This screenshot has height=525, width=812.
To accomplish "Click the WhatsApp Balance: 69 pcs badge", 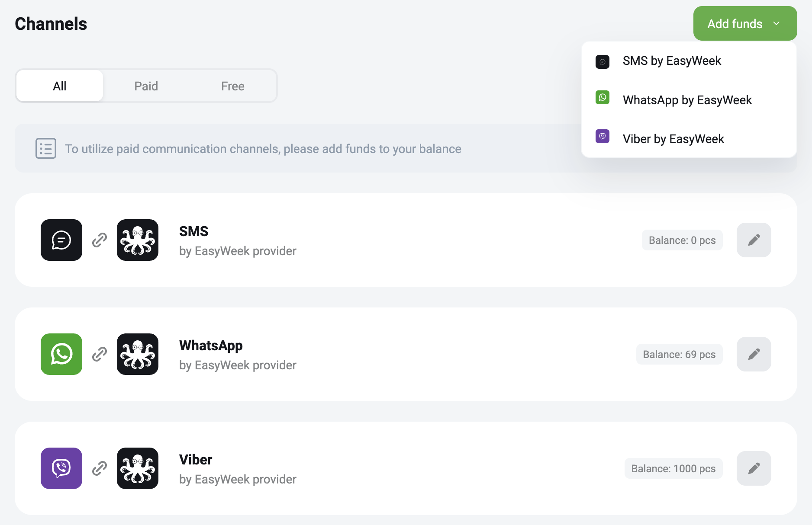I will coord(680,354).
